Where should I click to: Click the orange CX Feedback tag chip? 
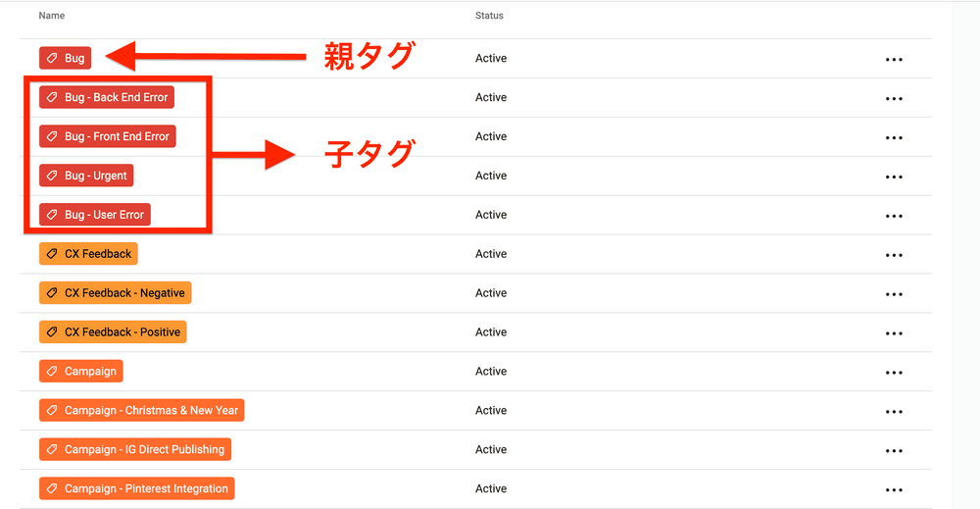[x=88, y=254]
